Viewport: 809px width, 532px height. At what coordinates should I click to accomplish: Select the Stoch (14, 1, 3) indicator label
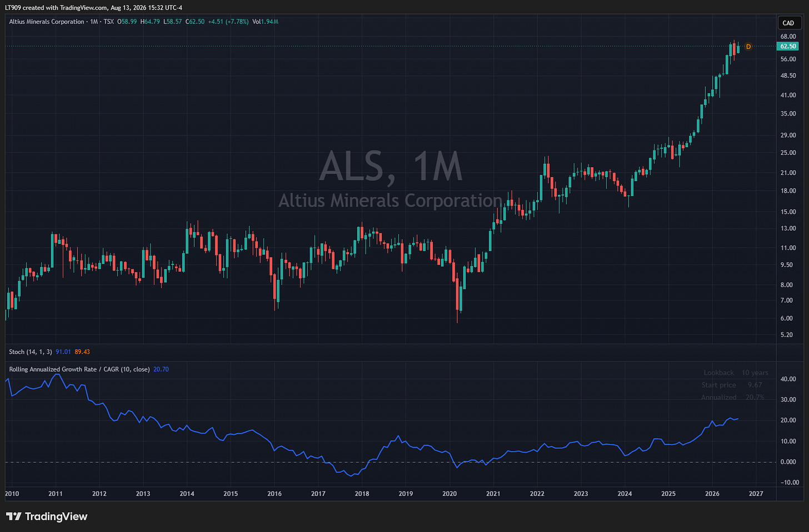click(x=31, y=352)
